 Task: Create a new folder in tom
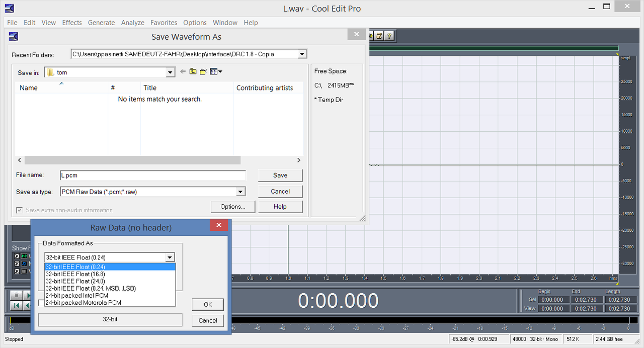203,72
